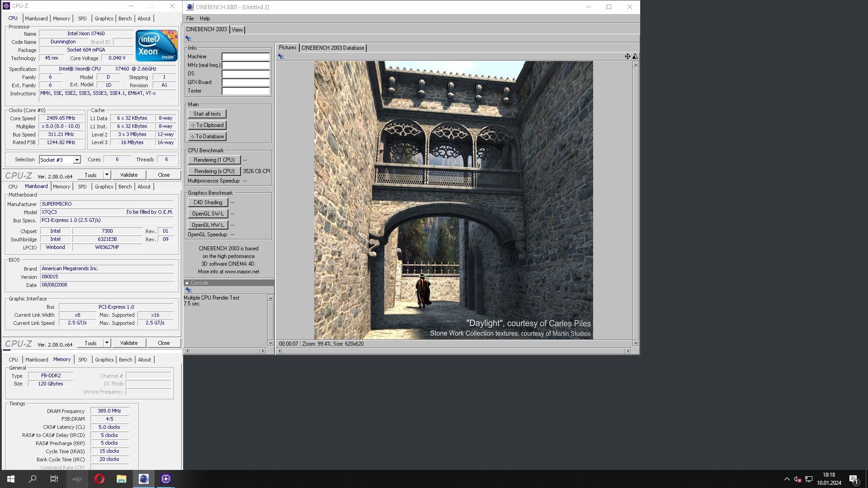
Task: Click the rendered Daylight picture
Action: coord(453,200)
